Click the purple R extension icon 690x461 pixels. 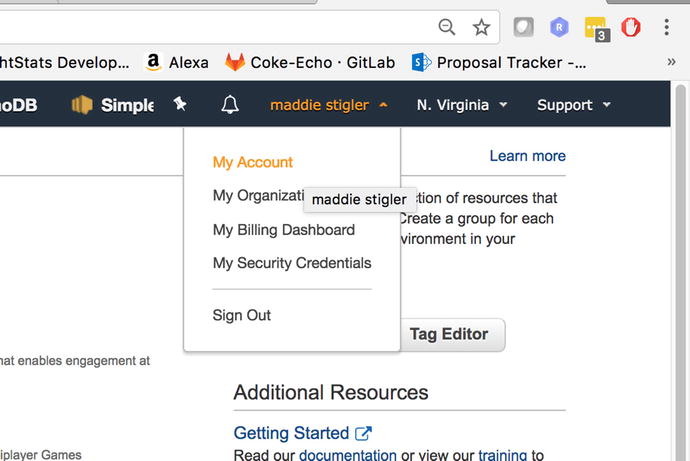tap(559, 27)
